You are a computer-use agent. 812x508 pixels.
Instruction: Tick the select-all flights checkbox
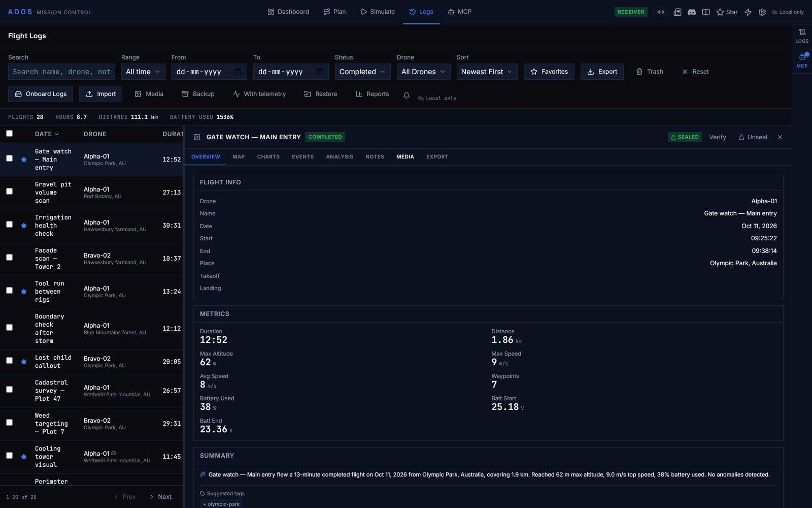pyautogui.click(x=9, y=134)
